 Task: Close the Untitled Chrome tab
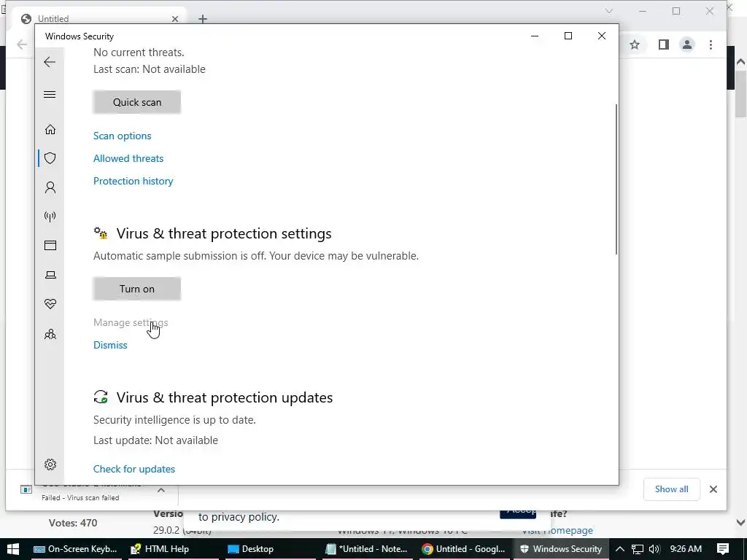[175, 18]
